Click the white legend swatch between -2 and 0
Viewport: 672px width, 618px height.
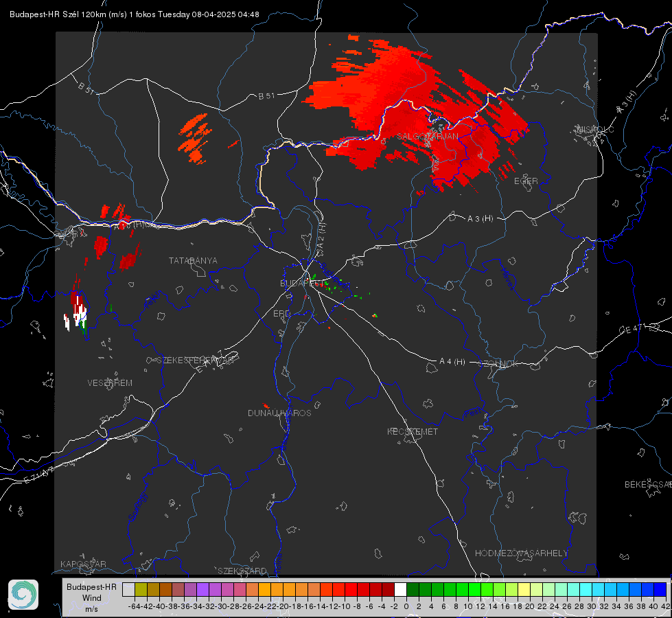click(x=400, y=590)
